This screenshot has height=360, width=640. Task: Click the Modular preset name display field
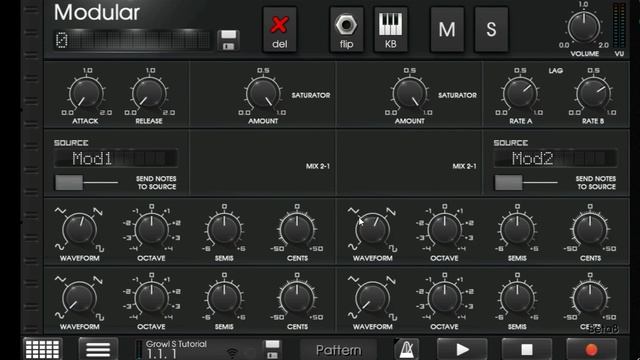[x=132, y=40]
